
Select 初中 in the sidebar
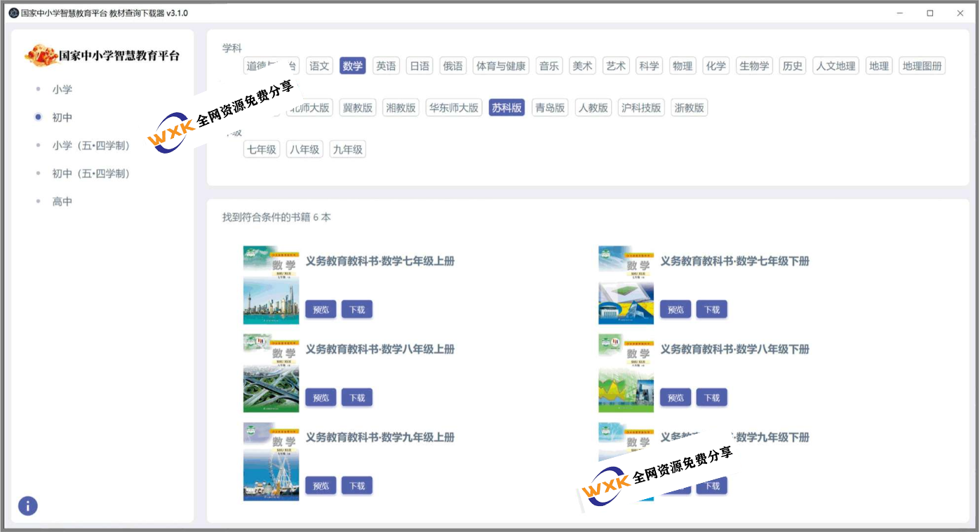click(x=62, y=118)
